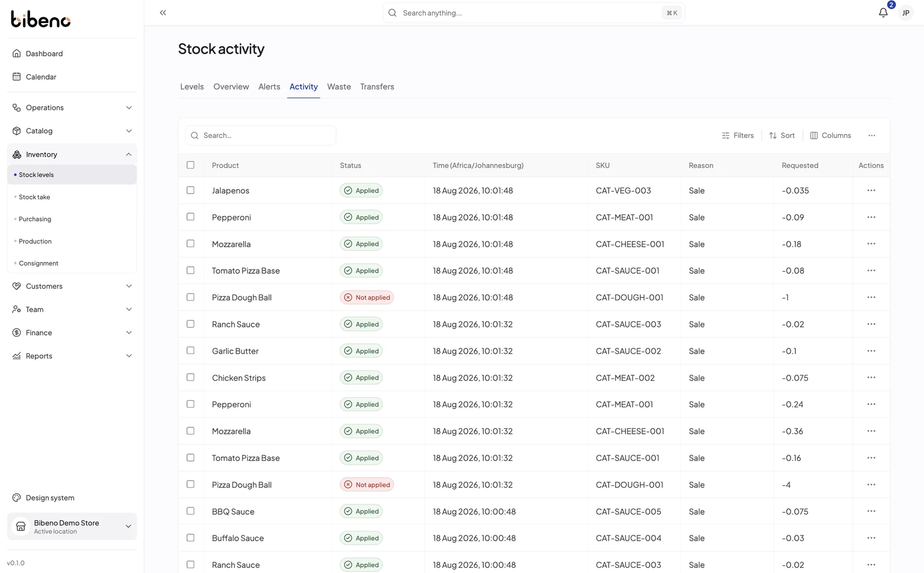Open Production in sidebar

(72, 241)
